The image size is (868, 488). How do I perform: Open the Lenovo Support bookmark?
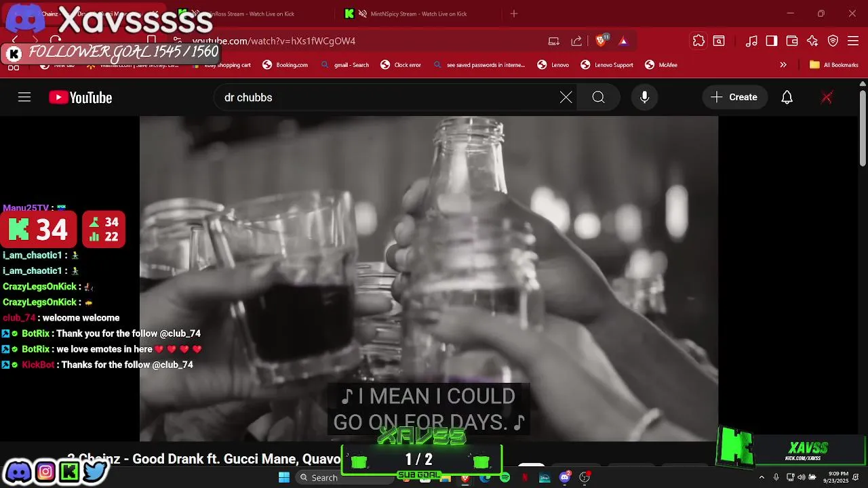coord(607,65)
